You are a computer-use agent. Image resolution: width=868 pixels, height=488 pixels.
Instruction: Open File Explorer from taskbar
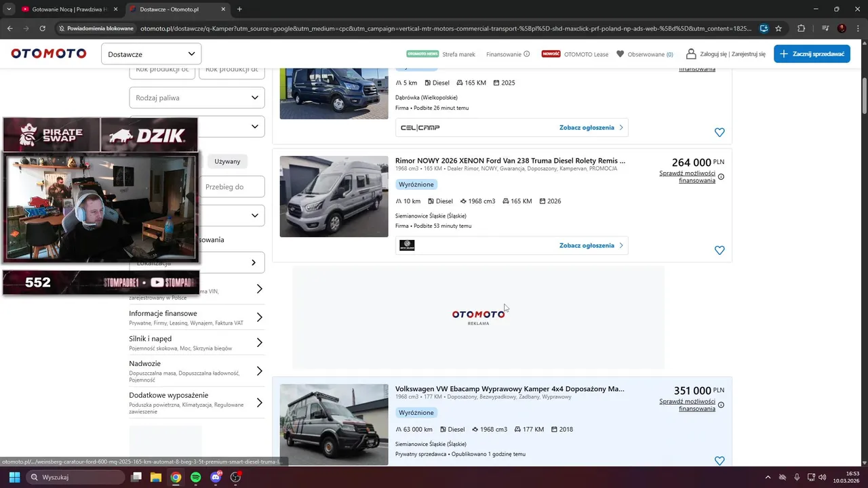click(156, 477)
